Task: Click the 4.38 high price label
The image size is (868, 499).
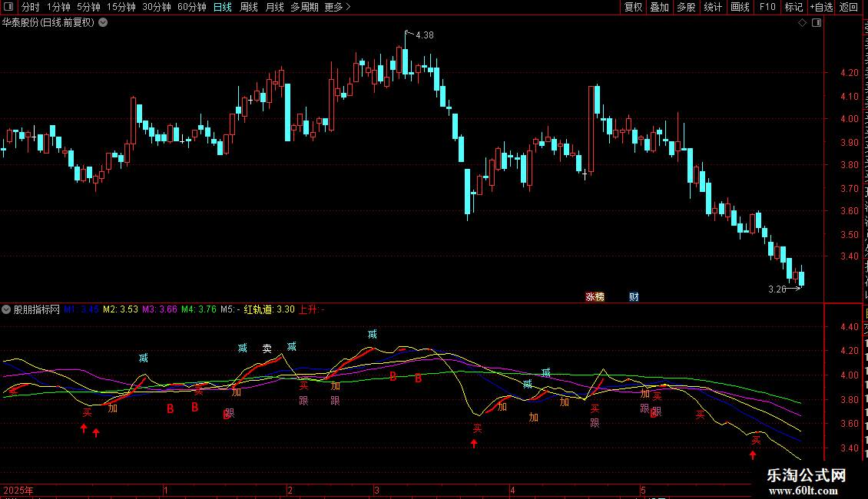Action: 425,35
